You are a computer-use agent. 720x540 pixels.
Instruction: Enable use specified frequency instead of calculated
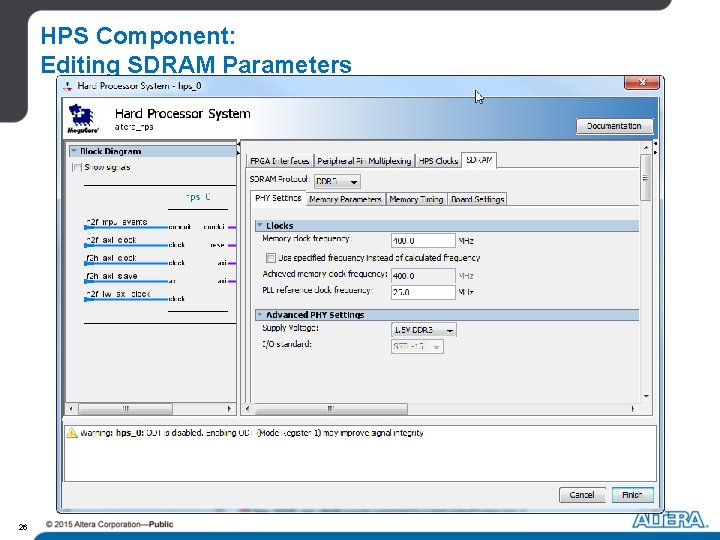pyautogui.click(x=271, y=258)
